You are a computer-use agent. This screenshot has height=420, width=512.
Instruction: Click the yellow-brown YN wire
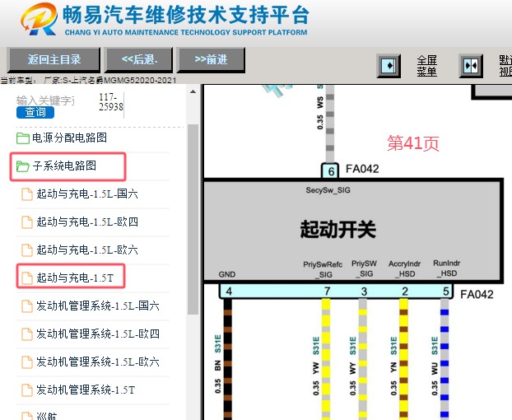[404, 359]
